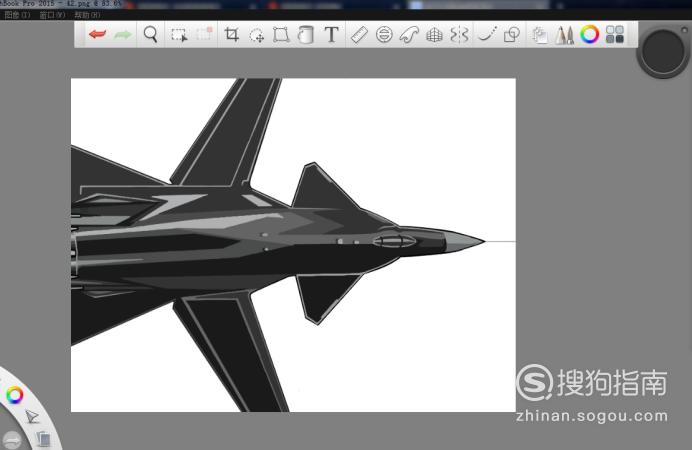The height and width of the screenshot is (450, 692).
Task: Open color wheel in corner lagoon
Action: (15, 395)
